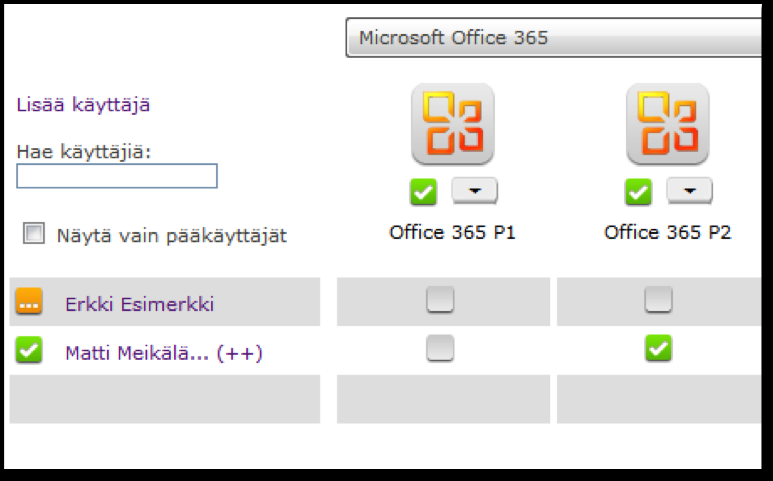Click the orange status icon beside Erkki Esimerkki
773x481 pixels.
[x=29, y=301]
